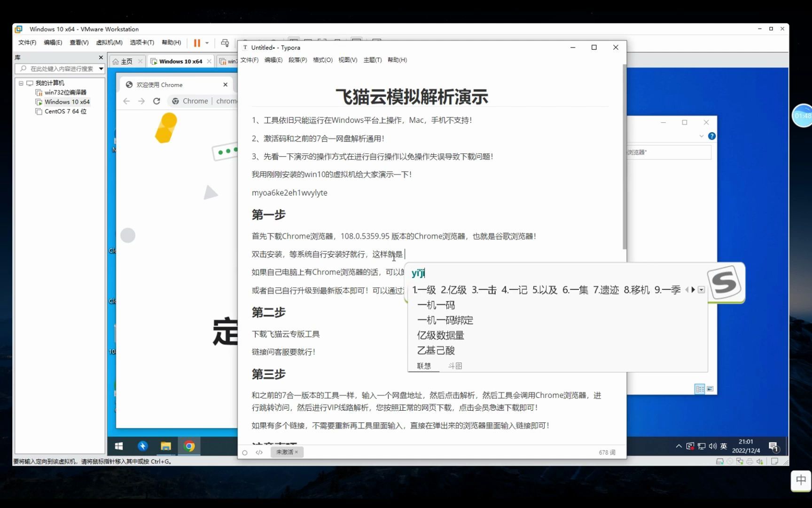Click the 中 input method floating button
The image size is (812, 508).
(801, 480)
